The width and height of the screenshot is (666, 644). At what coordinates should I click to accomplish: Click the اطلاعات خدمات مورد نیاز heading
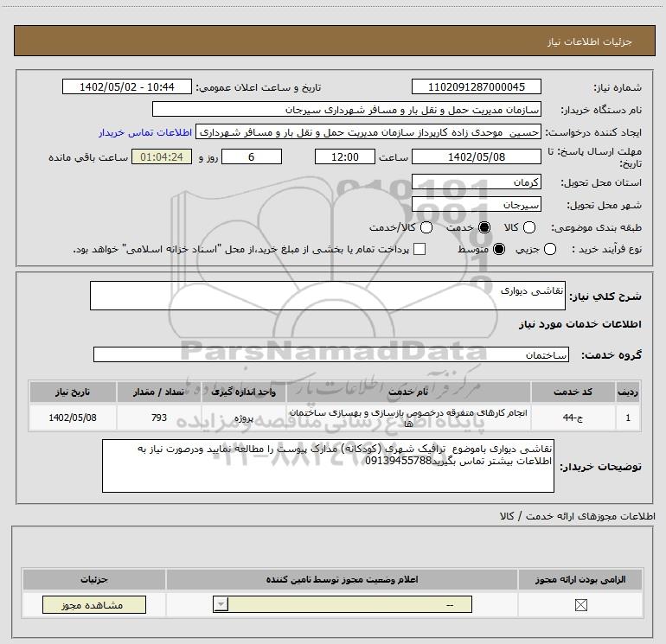tap(580, 324)
